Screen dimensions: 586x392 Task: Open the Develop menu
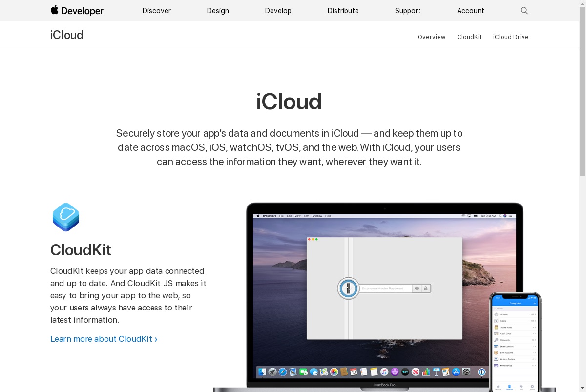[x=278, y=11]
